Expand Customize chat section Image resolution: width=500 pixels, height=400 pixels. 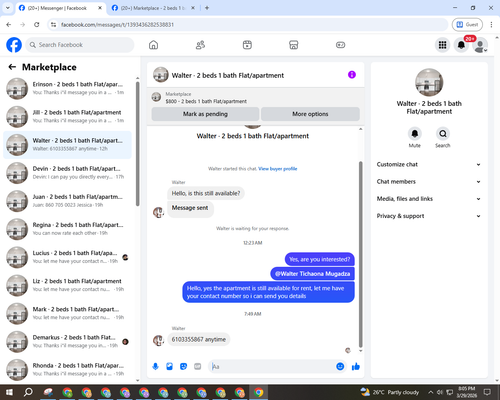point(429,164)
